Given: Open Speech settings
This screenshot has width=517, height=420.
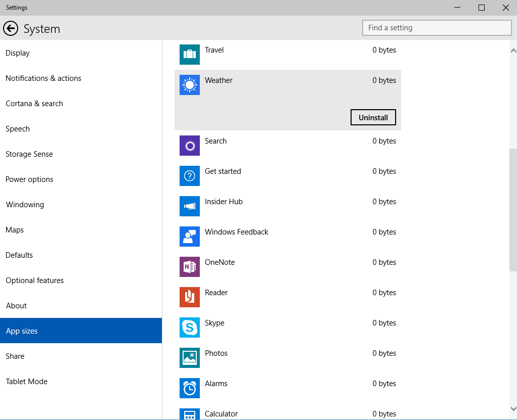Looking at the screenshot, I should (x=81, y=129).
